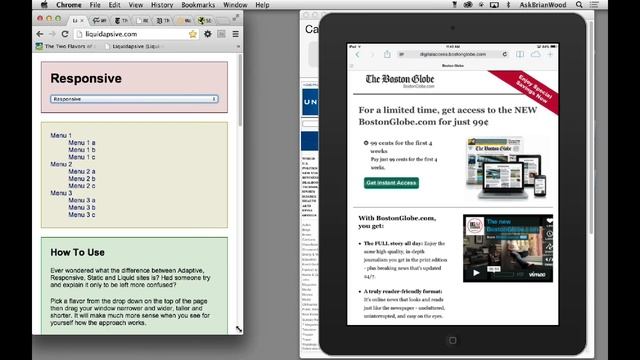
Task: Tap Safari reader lines icon in address bar
Action: (x=402, y=54)
